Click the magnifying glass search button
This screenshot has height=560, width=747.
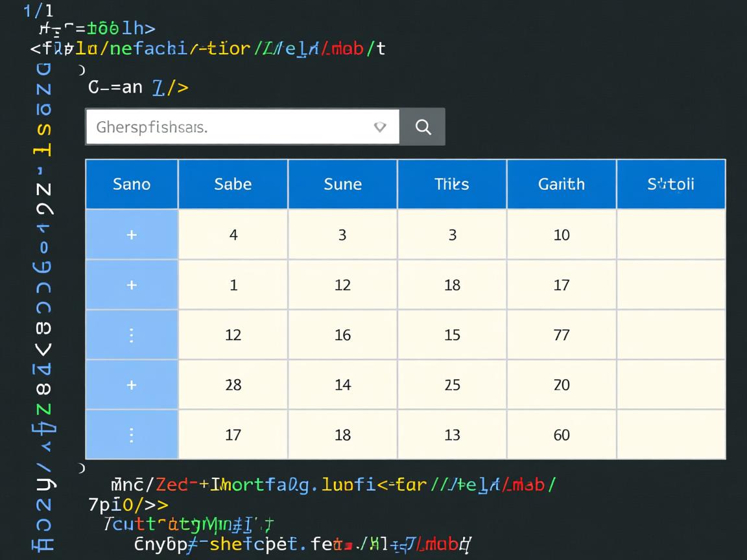pos(423,127)
